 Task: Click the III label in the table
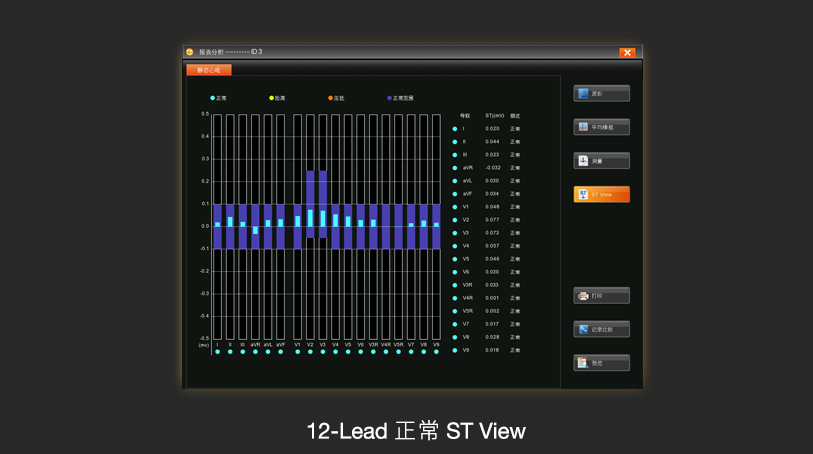[x=465, y=155]
